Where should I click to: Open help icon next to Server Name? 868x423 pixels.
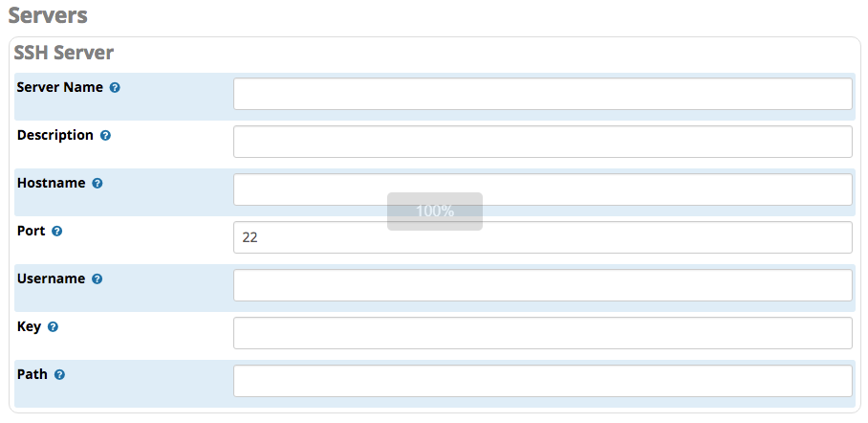(115, 88)
